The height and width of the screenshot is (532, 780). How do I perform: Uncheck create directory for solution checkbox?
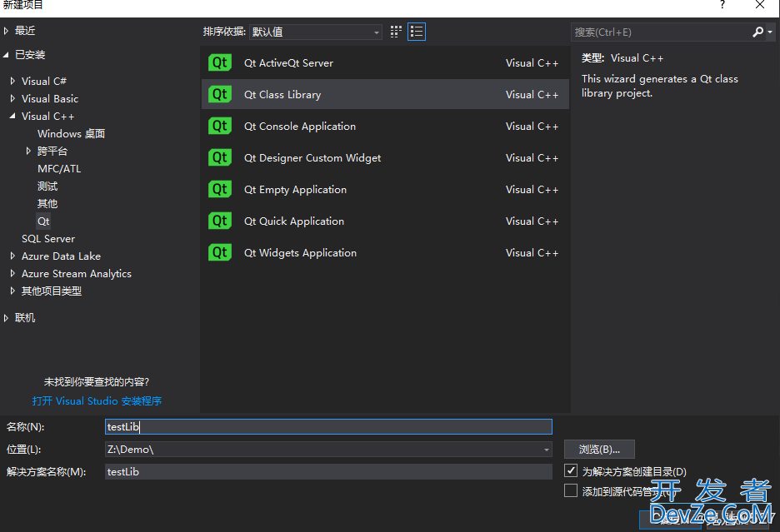pyautogui.click(x=571, y=470)
